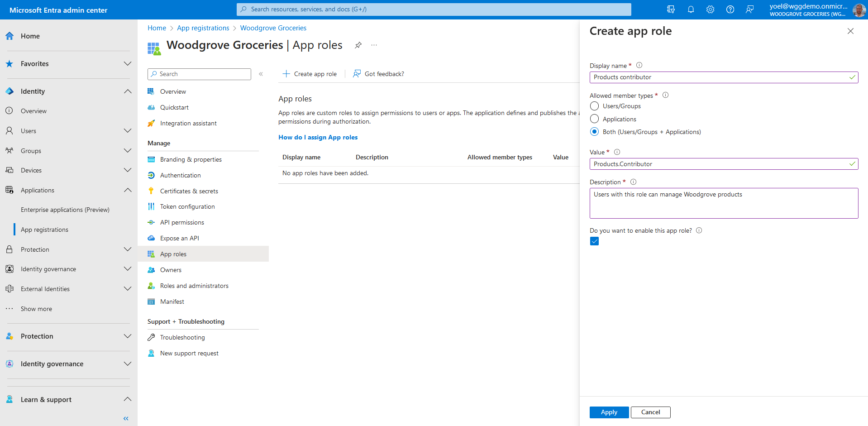Collapse the Learn & support section

128,399
